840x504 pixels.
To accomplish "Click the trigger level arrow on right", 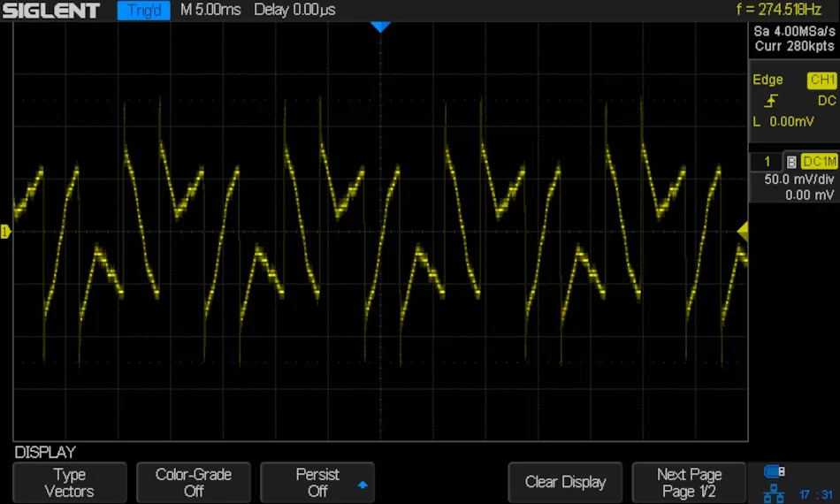I will 743,232.
